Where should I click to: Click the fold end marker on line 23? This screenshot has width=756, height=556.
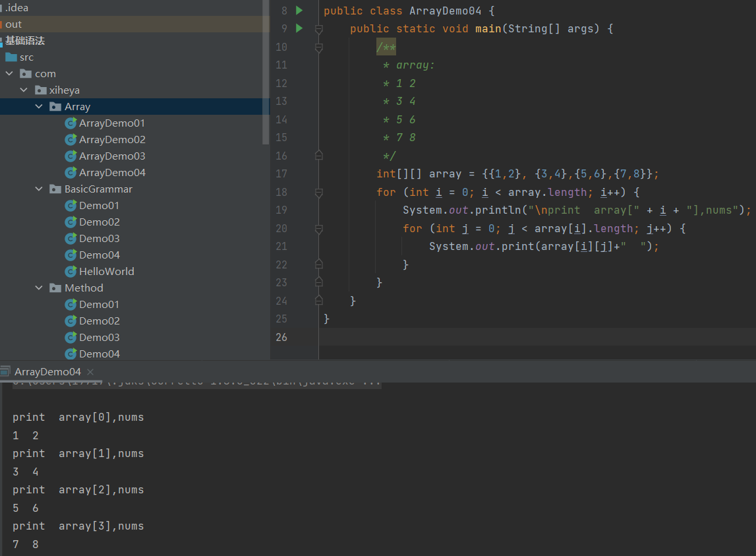(319, 282)
